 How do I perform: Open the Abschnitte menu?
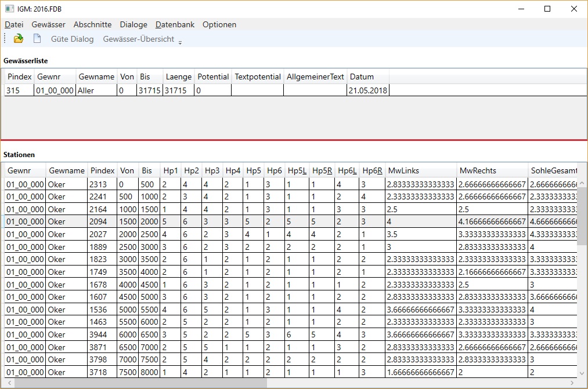coord(92,24)
